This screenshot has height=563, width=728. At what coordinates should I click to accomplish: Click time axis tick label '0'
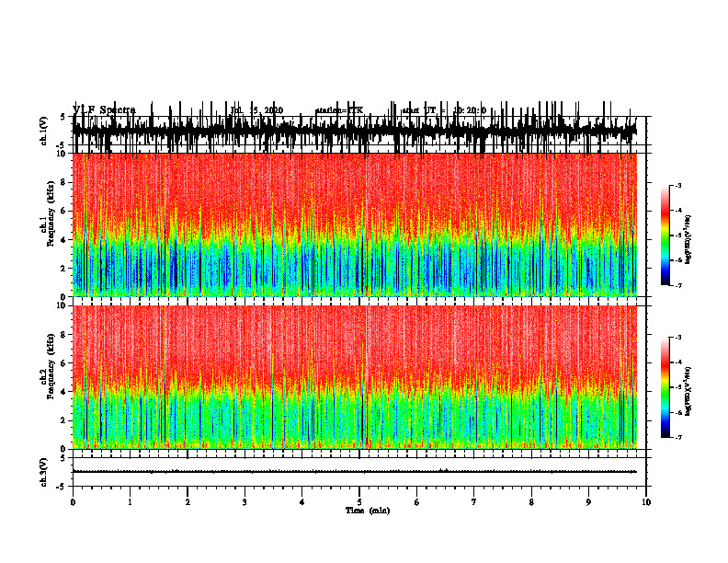(73, 502)
